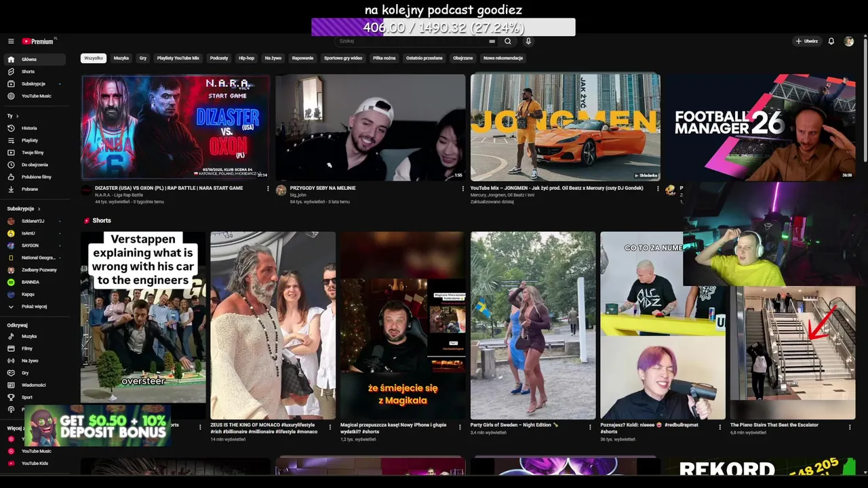The height and width of the screenshot is (488, 868).
Task: Select the Wszystko filter chip
Action: click(94, 58)
